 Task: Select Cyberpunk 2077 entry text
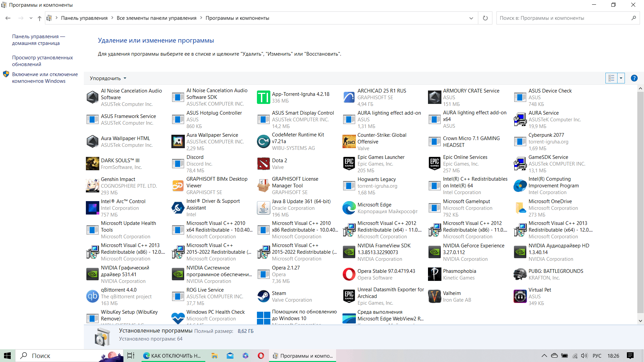[x=546, y=135]
